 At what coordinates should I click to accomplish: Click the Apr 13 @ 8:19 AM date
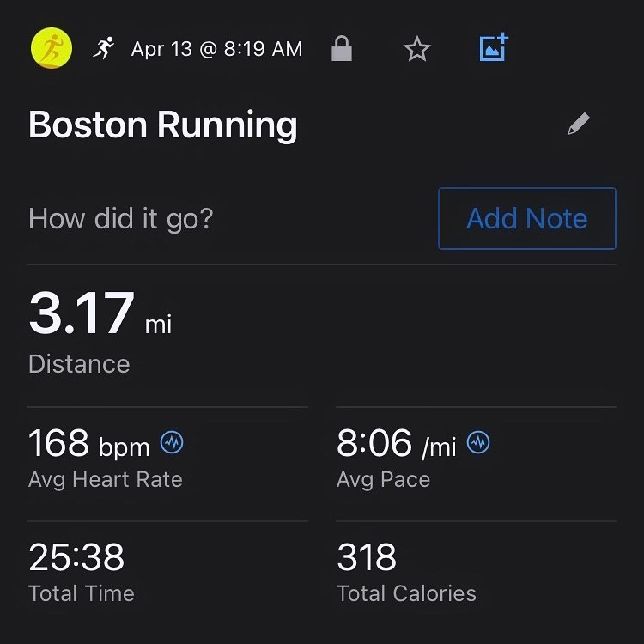[x=216, y=50]
